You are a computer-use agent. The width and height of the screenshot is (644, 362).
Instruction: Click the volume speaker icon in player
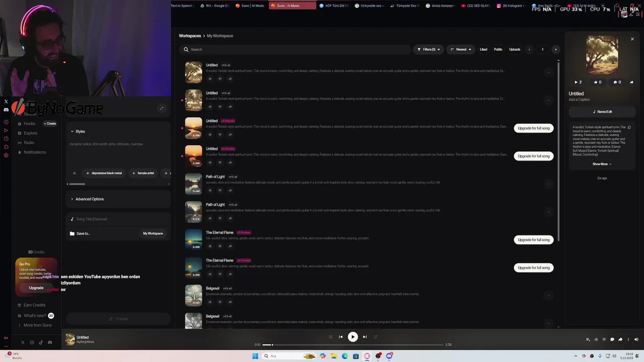[636, 339]
